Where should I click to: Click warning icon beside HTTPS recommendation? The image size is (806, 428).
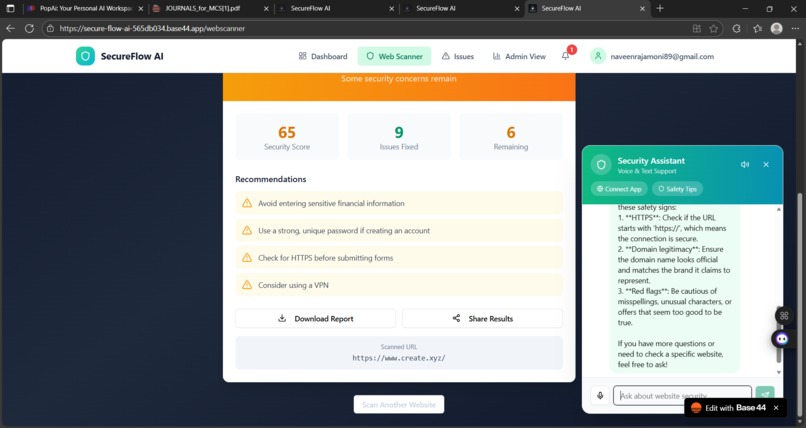pyautogui.click(x=247, y=257)
